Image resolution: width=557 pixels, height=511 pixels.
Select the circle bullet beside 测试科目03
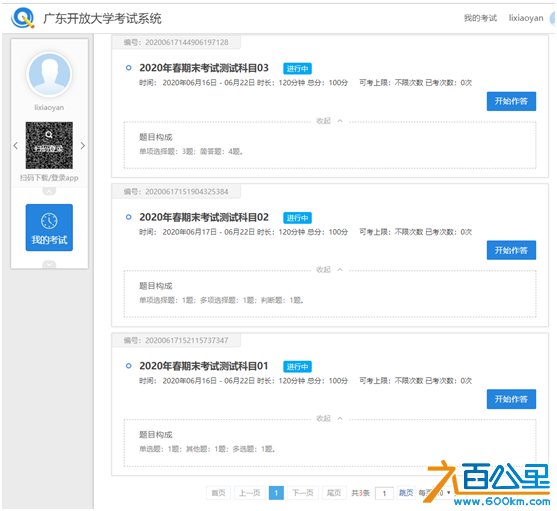pos(129,67)
